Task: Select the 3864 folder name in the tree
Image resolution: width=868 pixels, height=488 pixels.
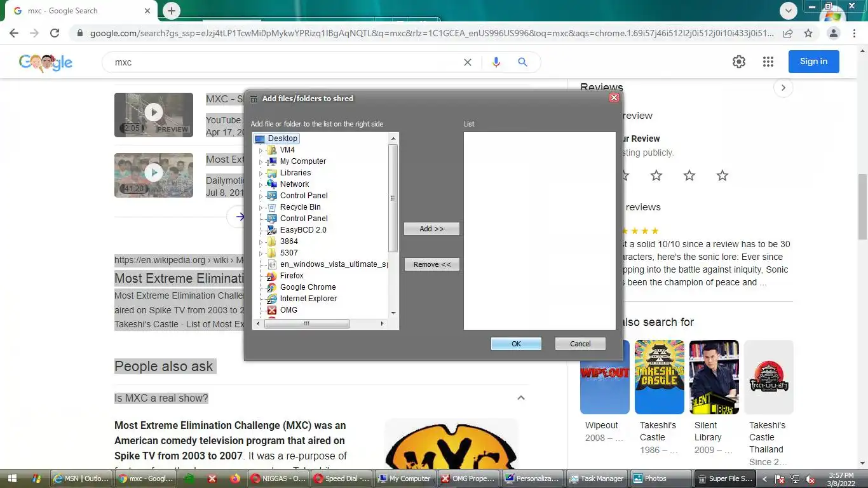Action: pyautogui.click(x=288, y=241)
